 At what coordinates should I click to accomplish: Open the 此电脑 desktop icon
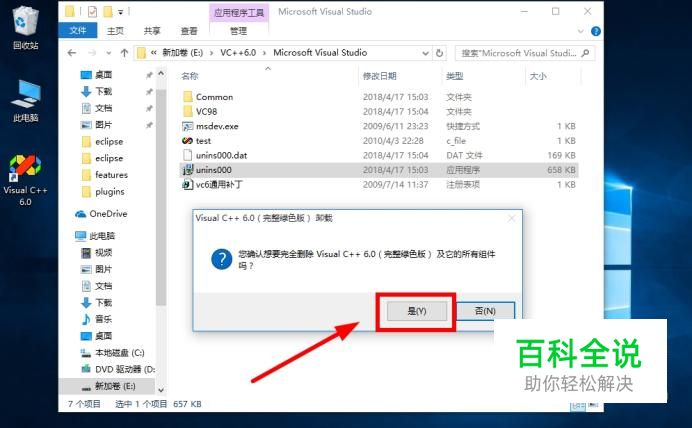tap(26, 100)
